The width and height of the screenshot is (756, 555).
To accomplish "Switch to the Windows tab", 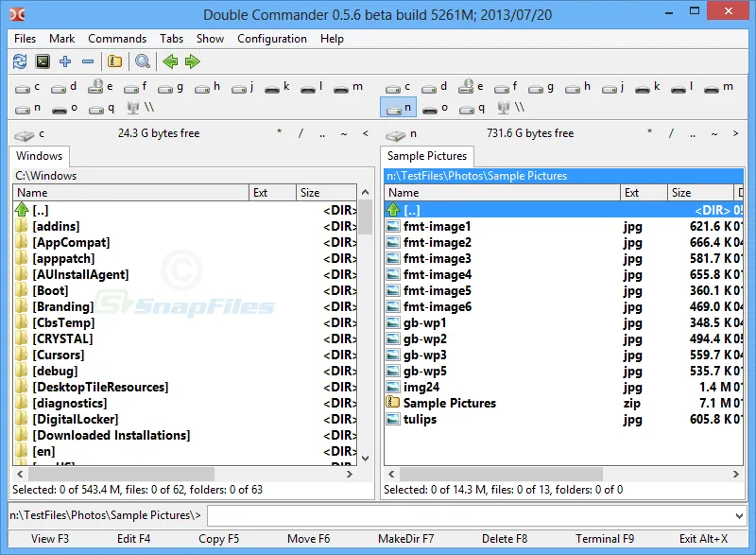I will [39, 156].
